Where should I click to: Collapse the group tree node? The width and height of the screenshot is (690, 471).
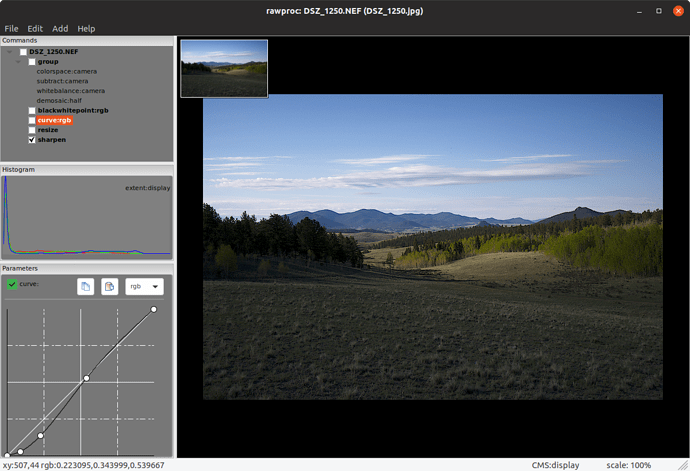pyautogui.click(x=21, y=62)
